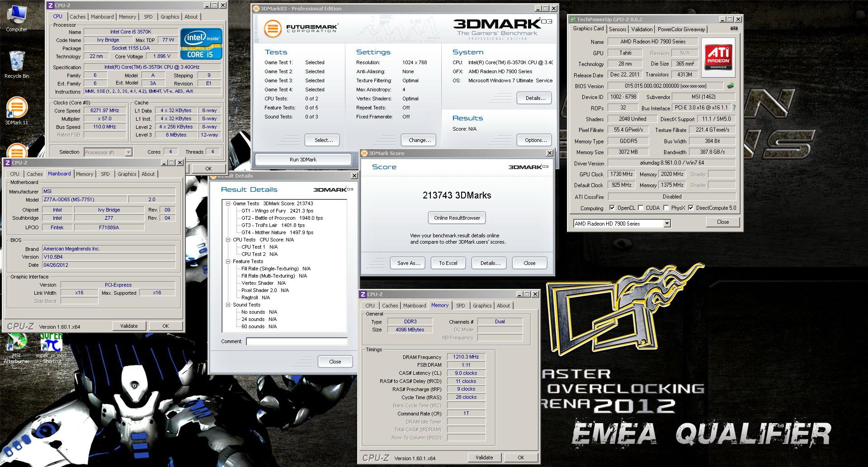The image size is (868, 467).
Task: Click the DRAM Frequency value 1210.3 MHz
Action: tap(466, 357)
